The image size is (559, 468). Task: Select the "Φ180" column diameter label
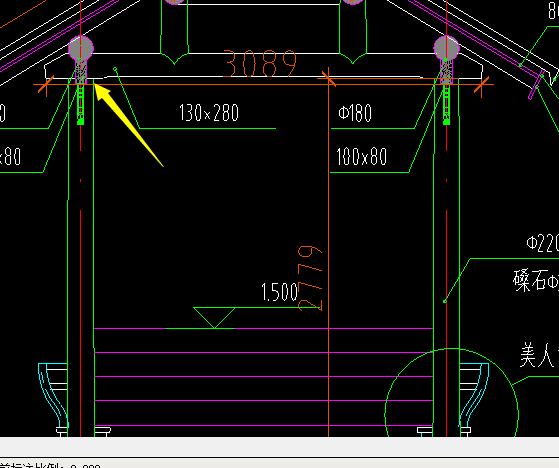pyautogui.click(x=355, y=113)
